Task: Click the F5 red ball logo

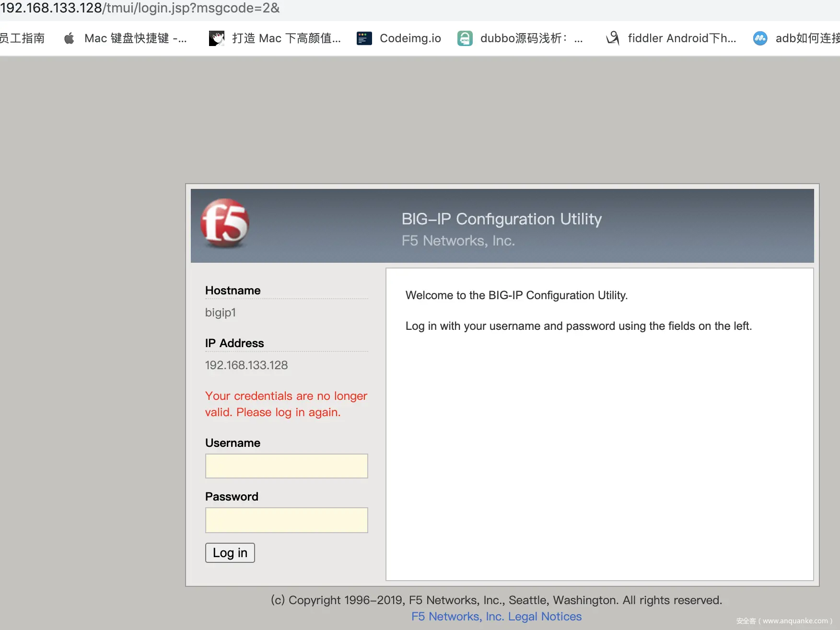Action: coord(225,223)
